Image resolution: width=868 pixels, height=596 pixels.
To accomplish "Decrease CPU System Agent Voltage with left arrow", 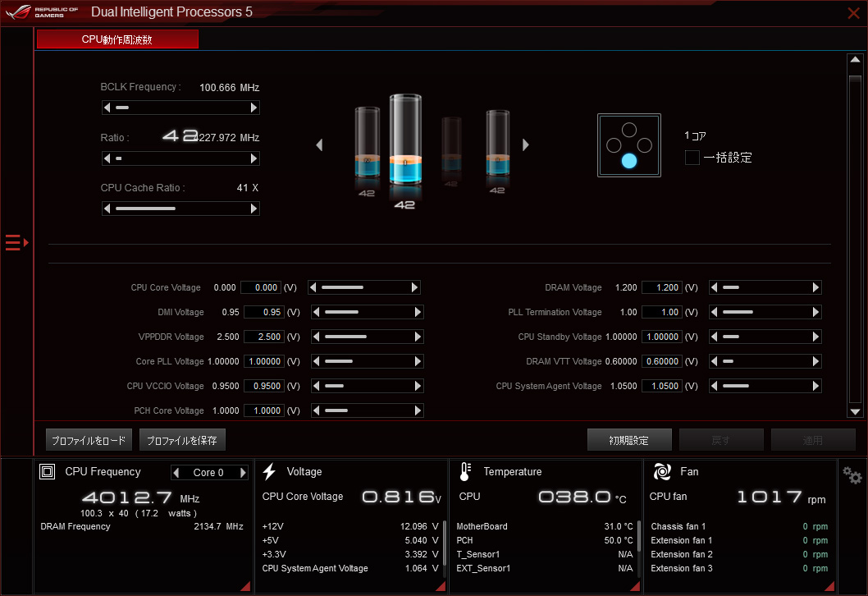I will [x=714, y=386].
